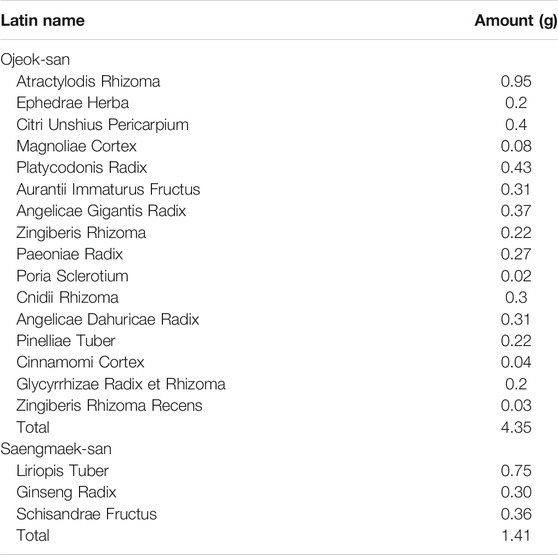Select the Ojeok-san group heading
Image resolution: width=558 pixels, height=555 pixels.
35,59
